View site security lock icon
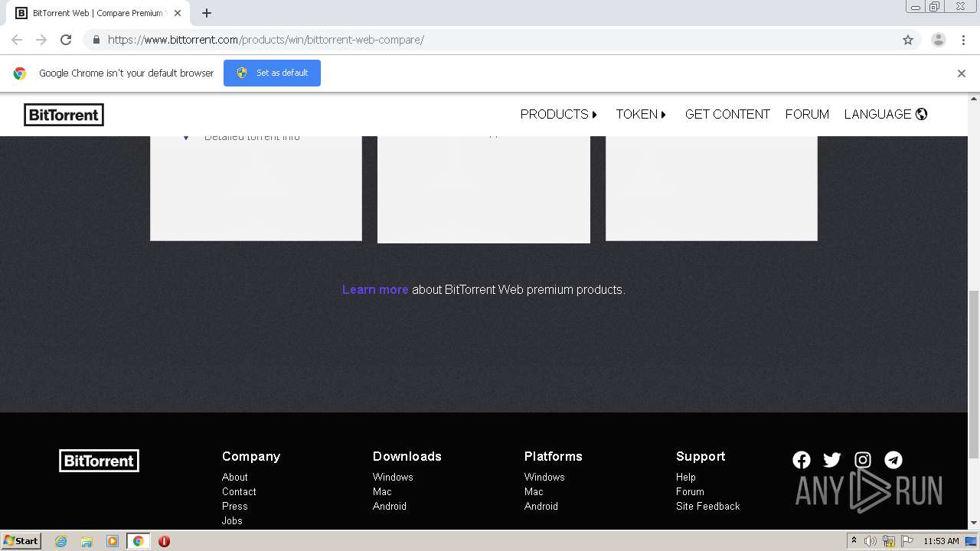 click(x=96, y=40)
